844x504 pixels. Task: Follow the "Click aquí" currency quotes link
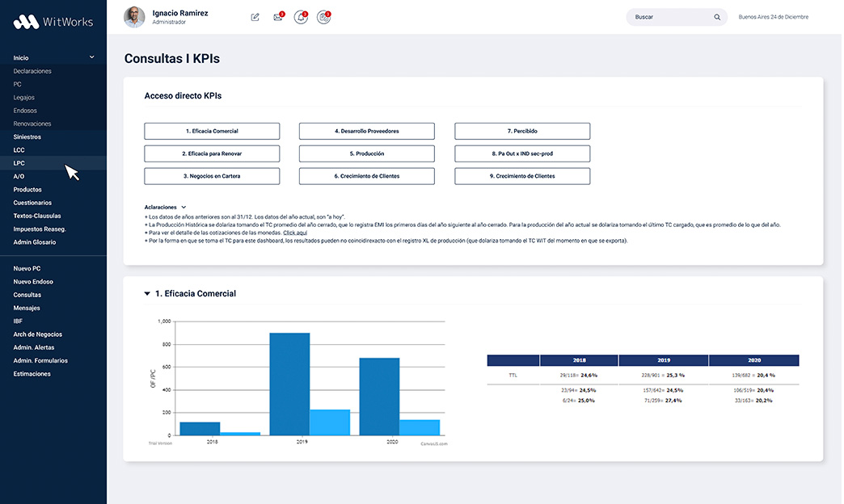point(295,233)
